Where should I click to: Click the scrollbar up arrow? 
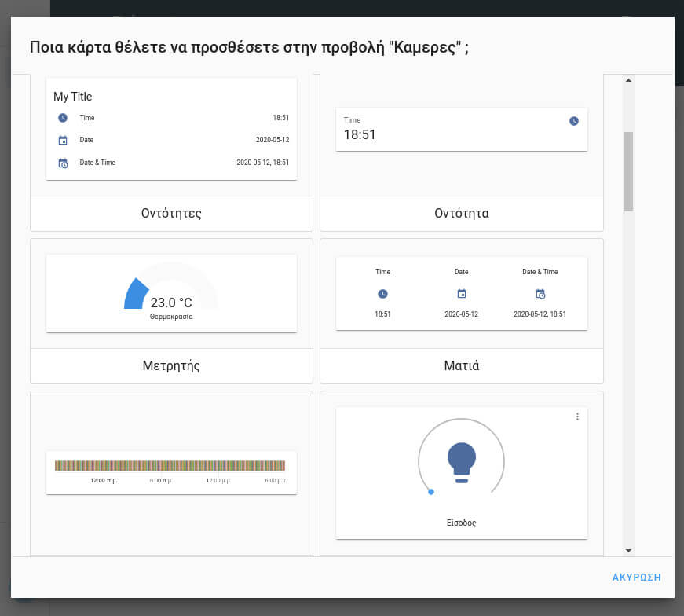[628, 80]
